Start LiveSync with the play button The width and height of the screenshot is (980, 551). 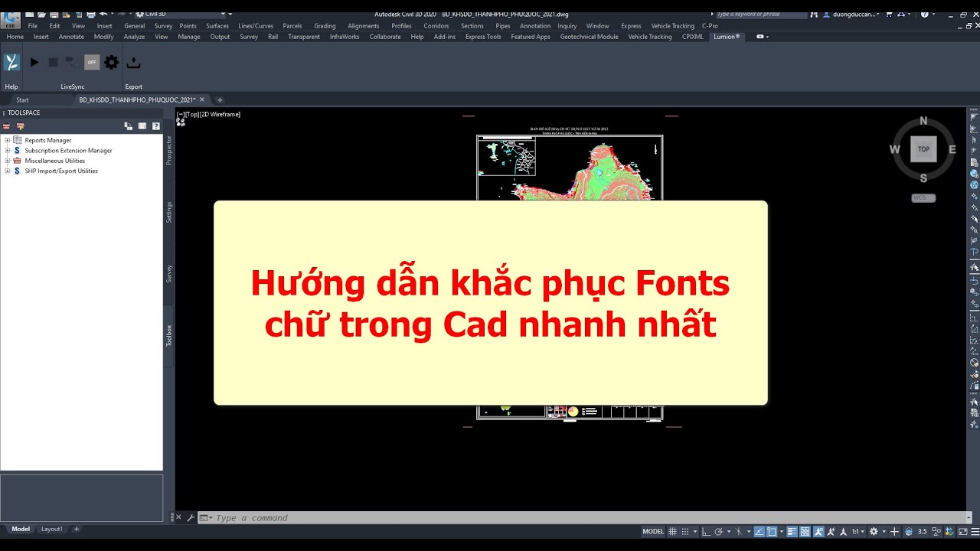(x=34, y=62)
